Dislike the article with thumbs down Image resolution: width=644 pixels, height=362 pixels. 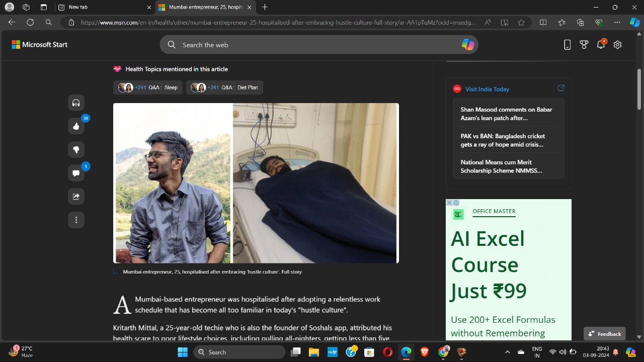tap(76, 150)
